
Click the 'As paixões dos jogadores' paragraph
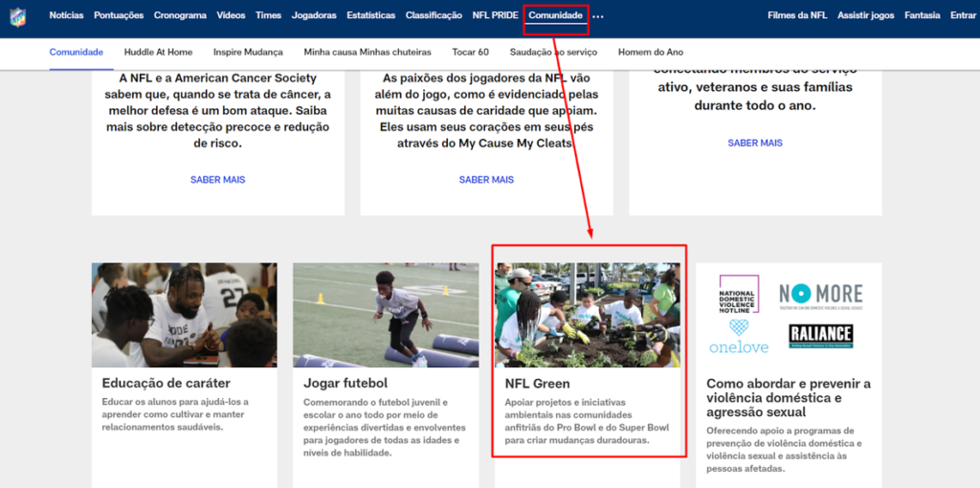point(486,111)
